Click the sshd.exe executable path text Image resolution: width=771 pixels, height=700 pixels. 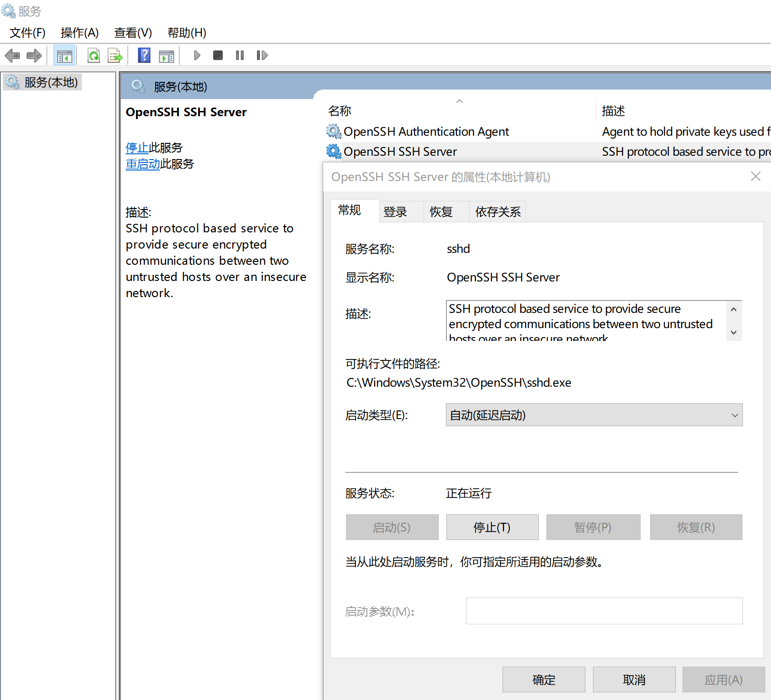coord(459,383)
